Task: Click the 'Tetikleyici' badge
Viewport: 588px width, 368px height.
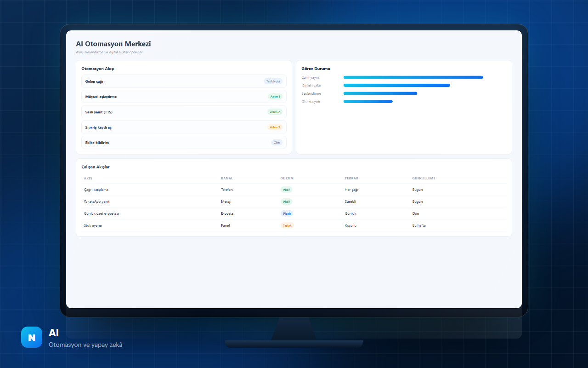Action: 273,81
